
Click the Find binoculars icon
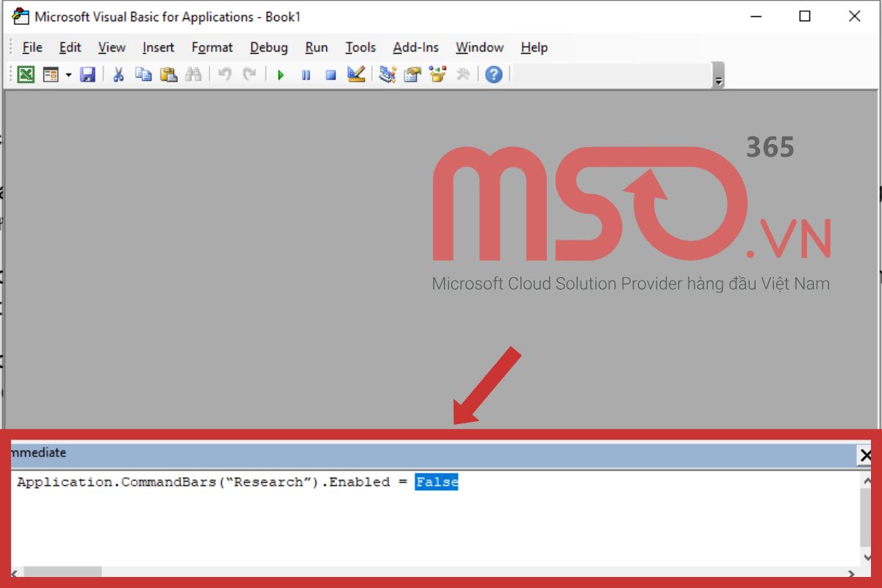coord(193,74)
